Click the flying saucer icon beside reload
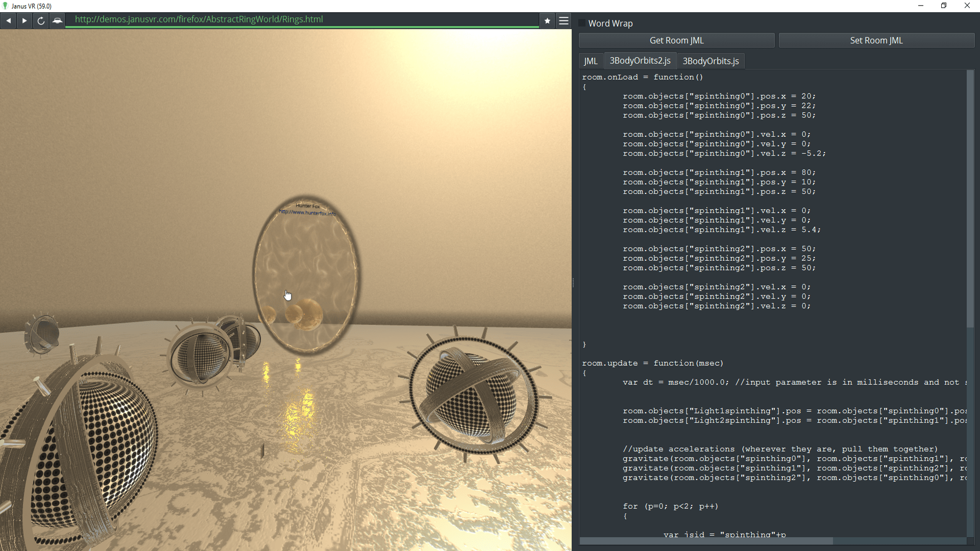980x551 pixels. 57,20
